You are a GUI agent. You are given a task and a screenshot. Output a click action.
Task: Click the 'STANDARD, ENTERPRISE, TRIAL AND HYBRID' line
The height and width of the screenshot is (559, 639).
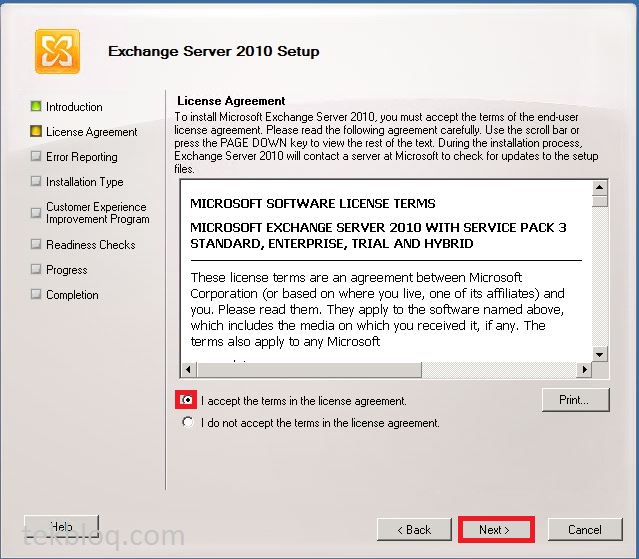point(332,244)
